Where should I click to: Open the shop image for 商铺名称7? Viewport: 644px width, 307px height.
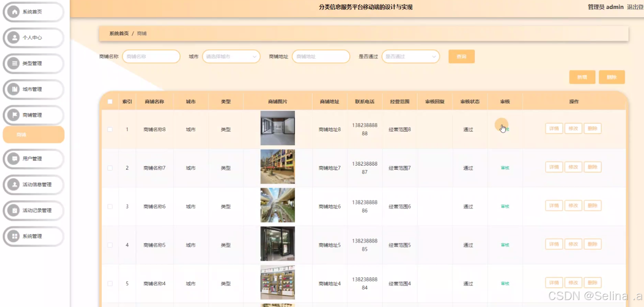tap(278, 167)
